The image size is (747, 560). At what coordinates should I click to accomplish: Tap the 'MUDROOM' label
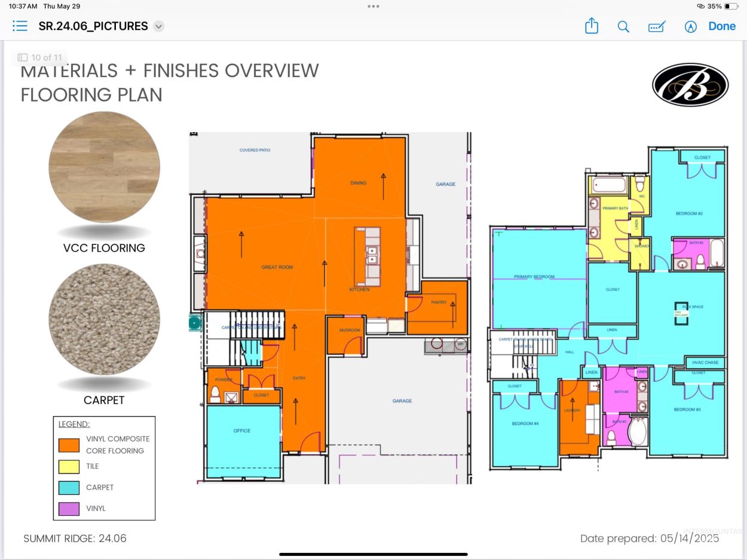[x=350, y=331]
